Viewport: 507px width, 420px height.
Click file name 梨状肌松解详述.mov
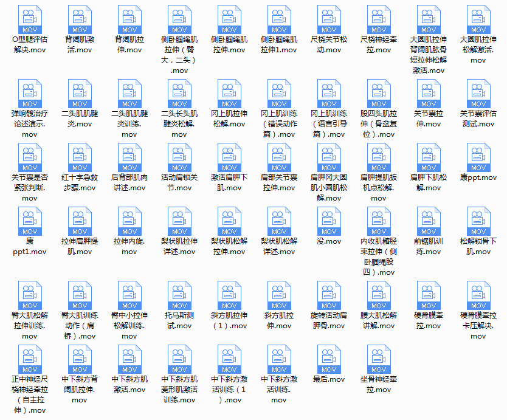(x=279, y=246)
